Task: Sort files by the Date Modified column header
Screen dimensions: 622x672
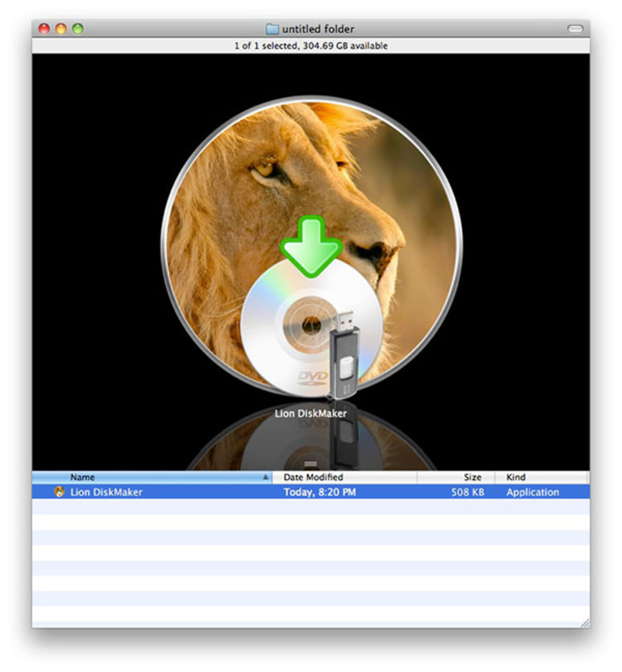Action: pos(313,477)
